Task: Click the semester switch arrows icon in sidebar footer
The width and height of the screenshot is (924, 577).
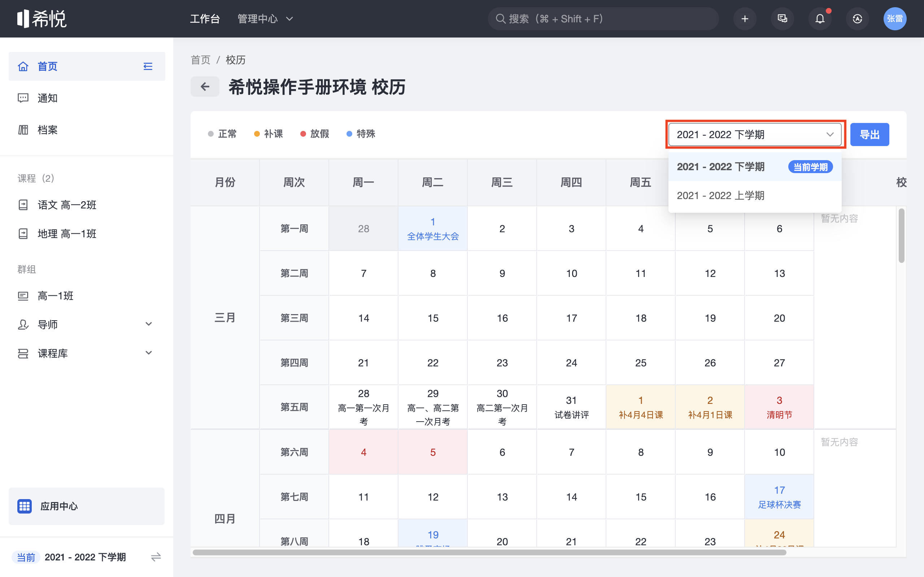Action: (x=156, y=557)
